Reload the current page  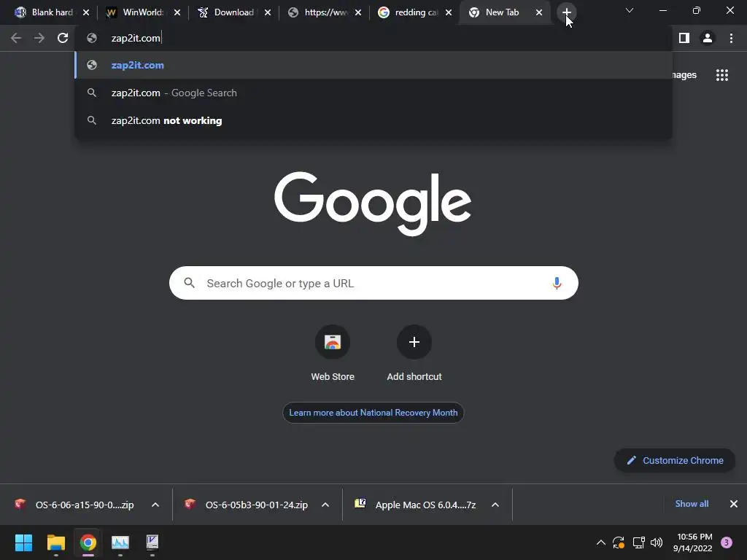(x=63, y=38)
